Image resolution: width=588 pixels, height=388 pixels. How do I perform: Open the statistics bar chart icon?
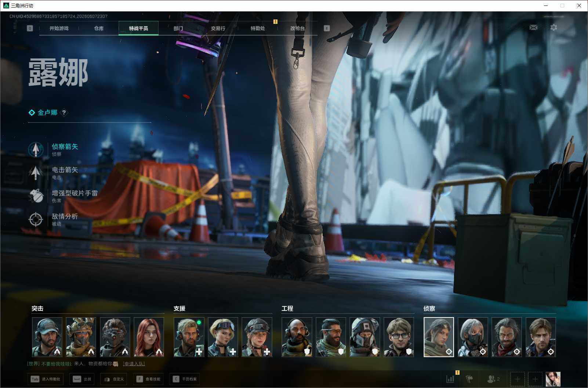(450, 379)
